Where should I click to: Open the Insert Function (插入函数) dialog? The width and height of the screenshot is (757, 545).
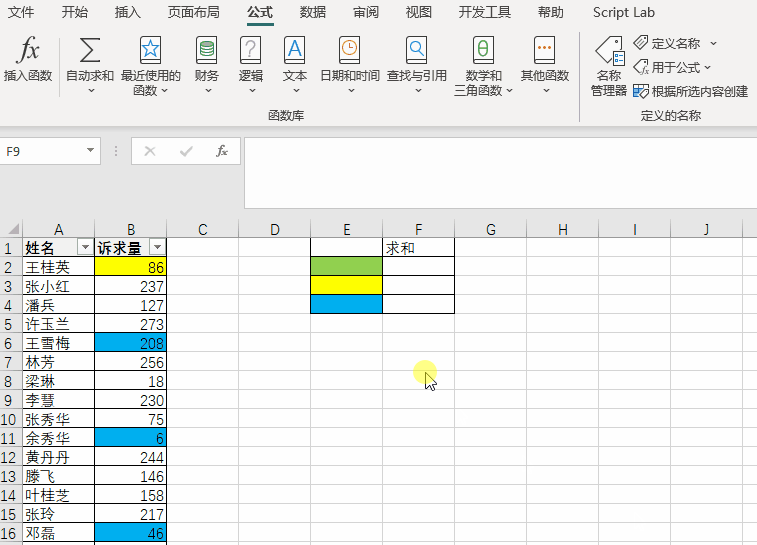pyautogui.click(x=28, y=58)
